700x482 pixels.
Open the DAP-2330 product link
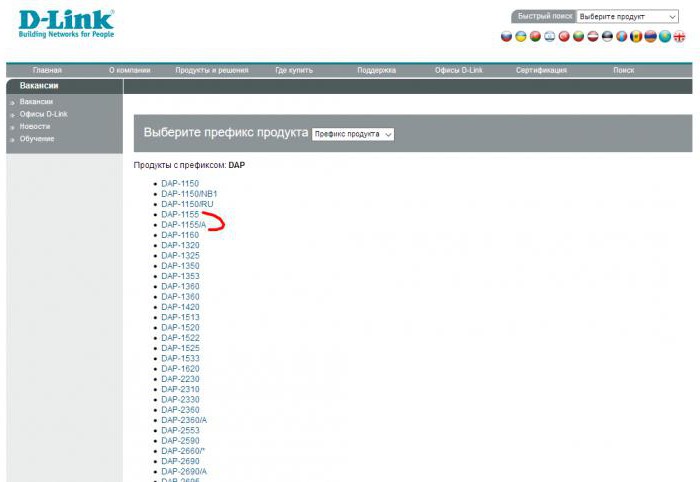180,399
